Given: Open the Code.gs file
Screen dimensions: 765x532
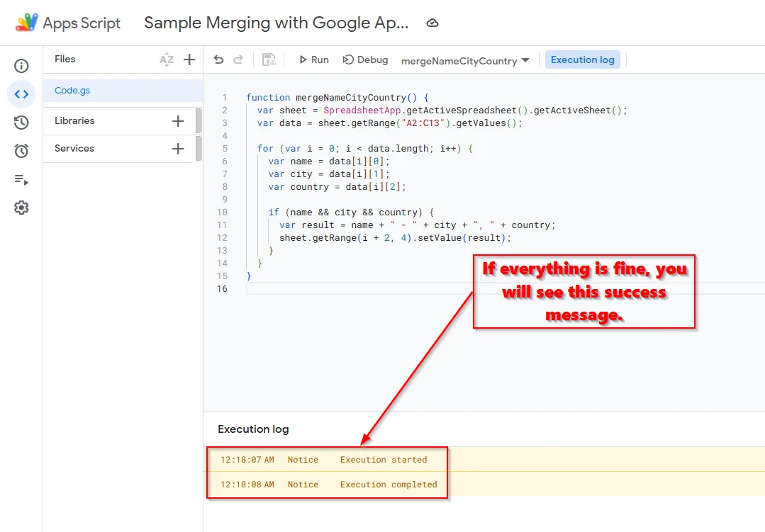Looking at the screenshot, I should 123,90.
